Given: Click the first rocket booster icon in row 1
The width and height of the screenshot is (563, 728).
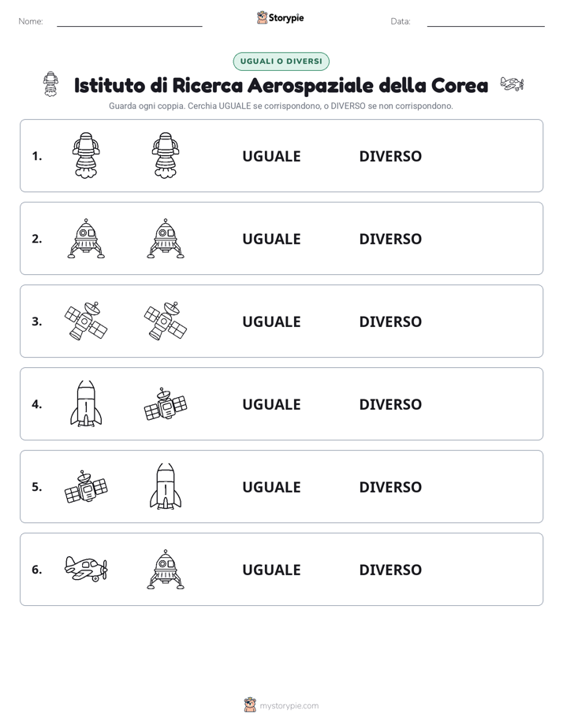Looking at the screenshot, I should tap(86, 155).
